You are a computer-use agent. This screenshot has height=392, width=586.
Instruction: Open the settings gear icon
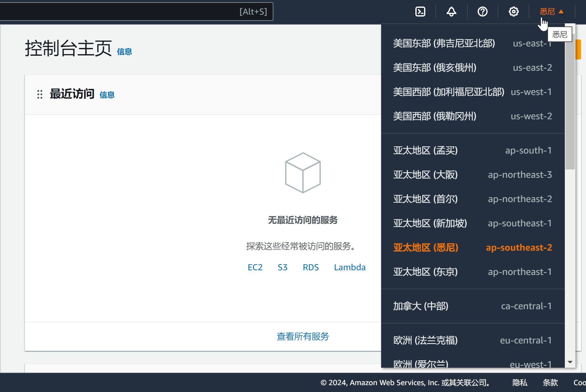point(513,12)
